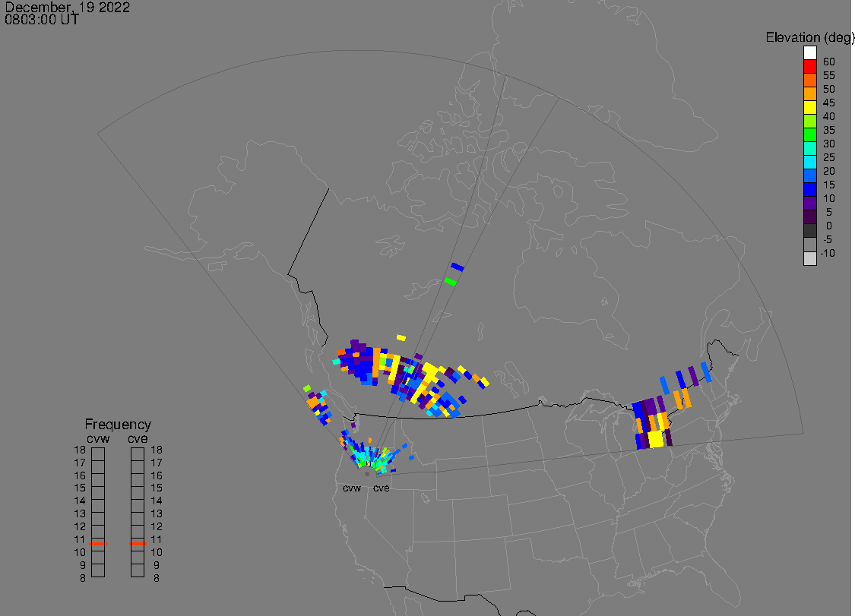Viewport: 855px width, 616px height.
Task: Click the large yellow block in eastern scatter cluster
Action: pyautogui.click(x=656, y=439)
